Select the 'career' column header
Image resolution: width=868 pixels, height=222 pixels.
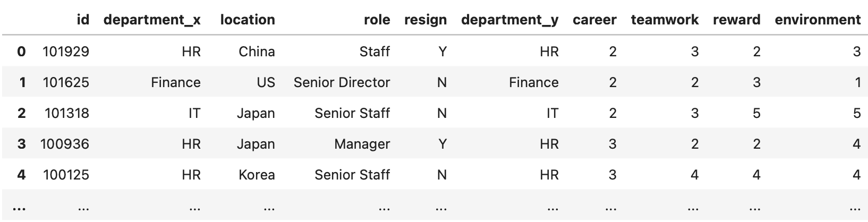(x=594, y=20)
